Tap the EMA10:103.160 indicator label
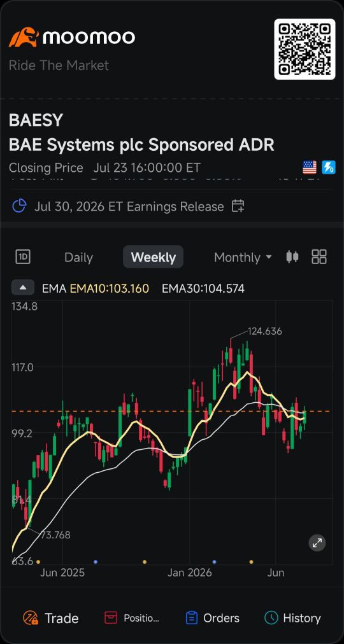This screenshot has height=644, width=344. [110, 289]
